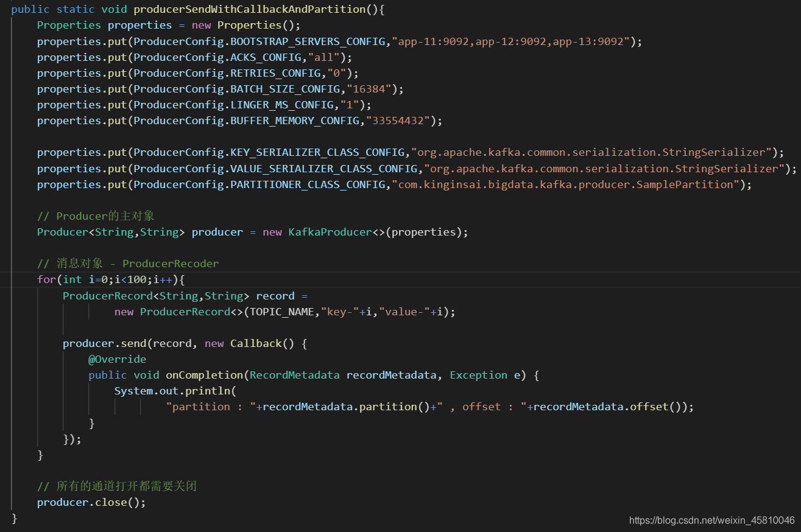Click the for loop "for(int i=0;i<100;i++){"

111,279
